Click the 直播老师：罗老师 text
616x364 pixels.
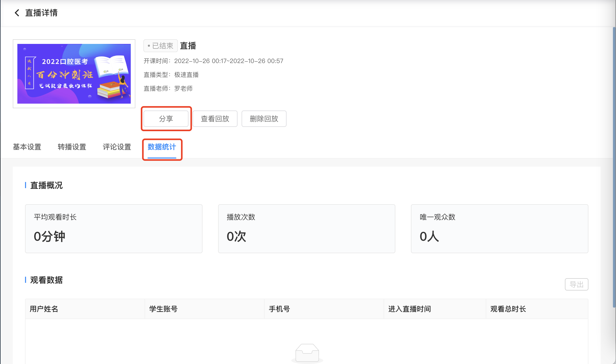coord(168,89)
